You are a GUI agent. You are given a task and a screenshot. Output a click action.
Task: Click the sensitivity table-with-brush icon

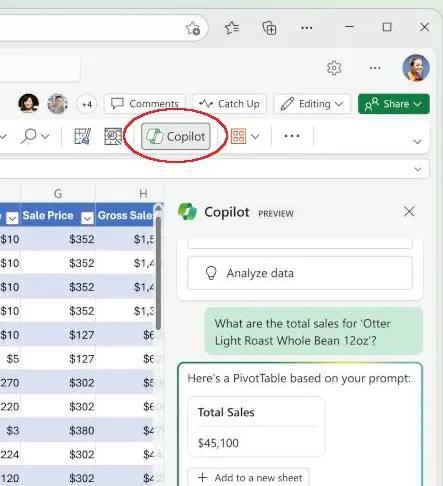[x=82, y=136]
